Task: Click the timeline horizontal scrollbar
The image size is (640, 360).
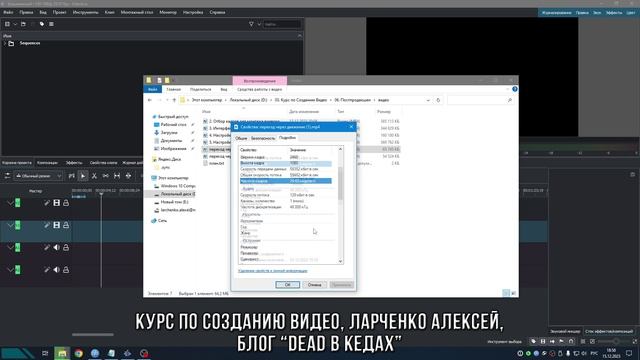Action: coord(93,334)
